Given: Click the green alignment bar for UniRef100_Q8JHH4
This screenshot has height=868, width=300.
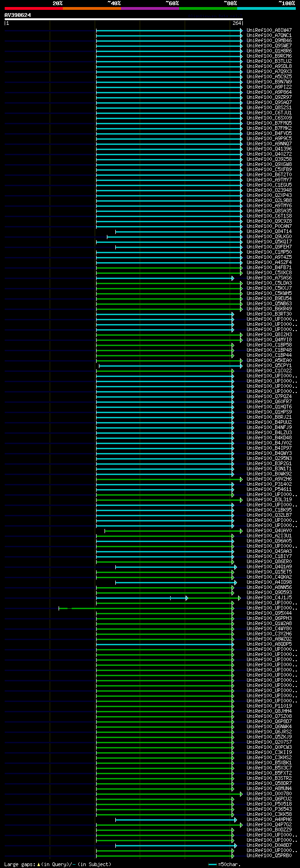Looking at the screenshot, I should pos(165,711).
